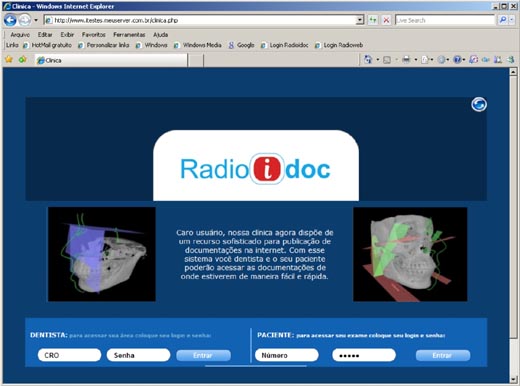Open the Google favorite link
The height and width of the screenshot is (386, 520).
(241, 45)
